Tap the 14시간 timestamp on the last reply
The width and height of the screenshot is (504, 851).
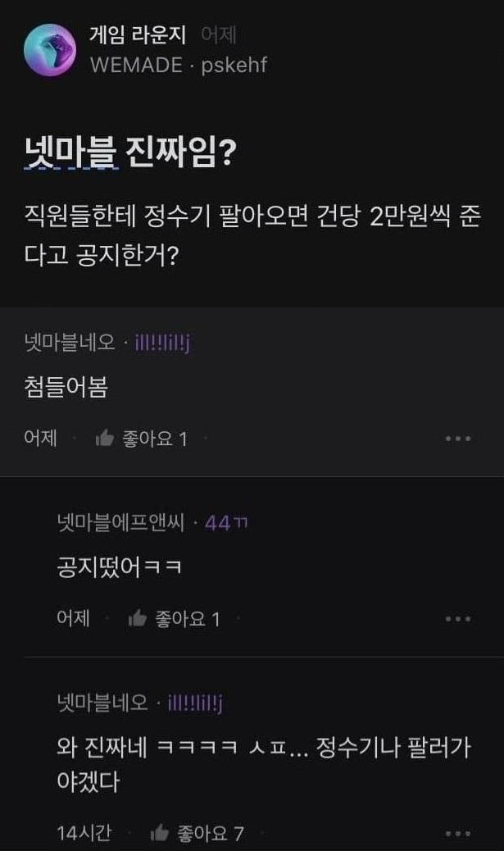84,834
